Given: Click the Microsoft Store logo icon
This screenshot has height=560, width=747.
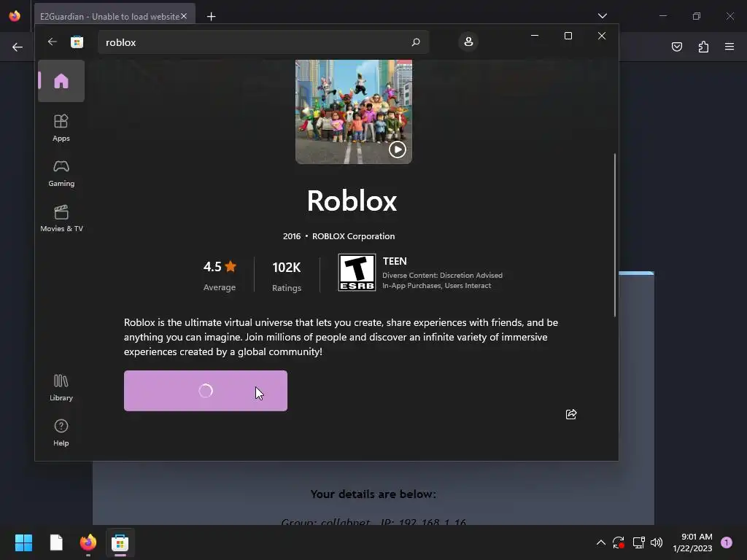Looking at the screenshot, I should (x=77, y=42).
